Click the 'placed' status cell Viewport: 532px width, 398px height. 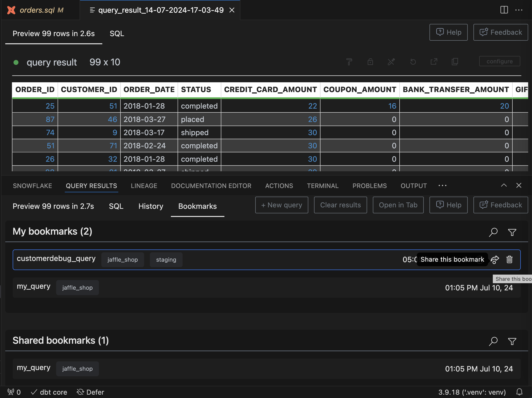click(x=199, y=119)
